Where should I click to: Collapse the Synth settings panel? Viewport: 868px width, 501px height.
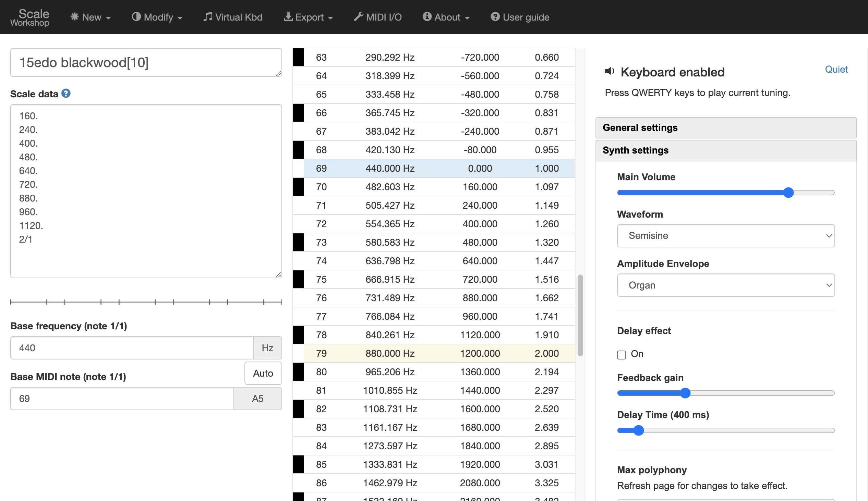point(725,150)
